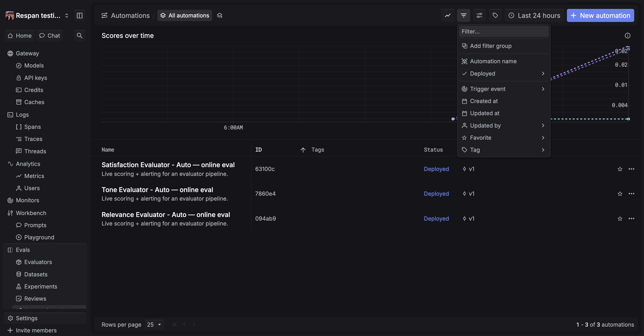Open Tone Evaluator - Auto automation
This screenshot has height=336, width=644.
157,190
